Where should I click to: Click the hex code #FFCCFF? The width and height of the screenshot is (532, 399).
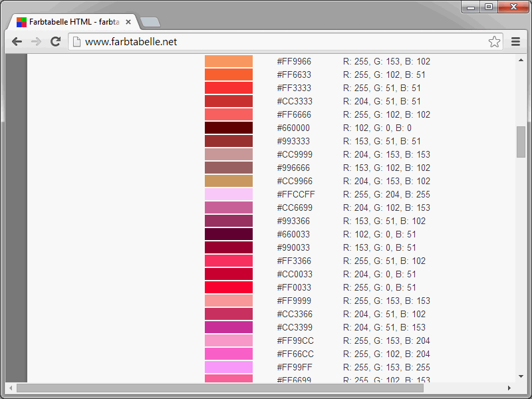pos(296,194)
